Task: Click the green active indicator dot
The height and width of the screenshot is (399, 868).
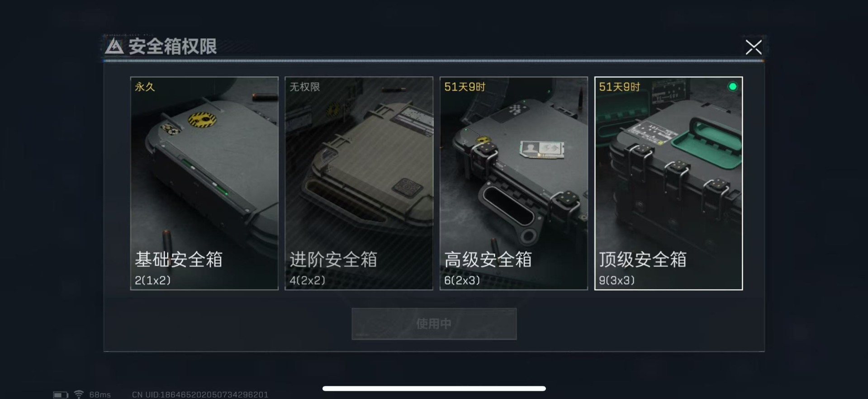Action: click(x=732, y=86)
